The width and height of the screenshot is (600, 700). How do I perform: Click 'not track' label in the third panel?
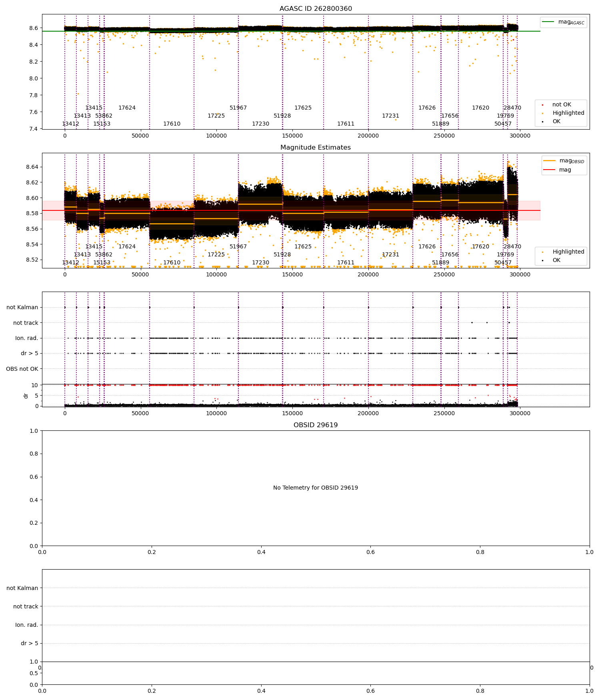point(26,323)
